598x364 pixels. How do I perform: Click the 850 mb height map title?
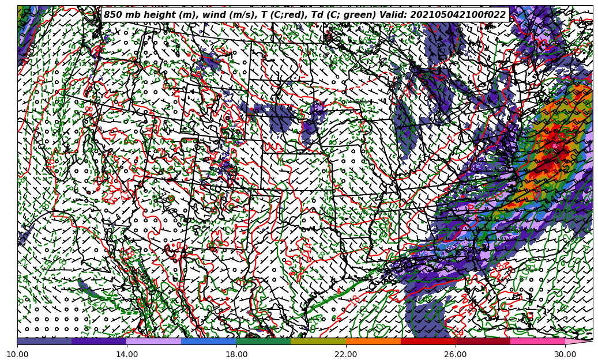click(304, 15)
